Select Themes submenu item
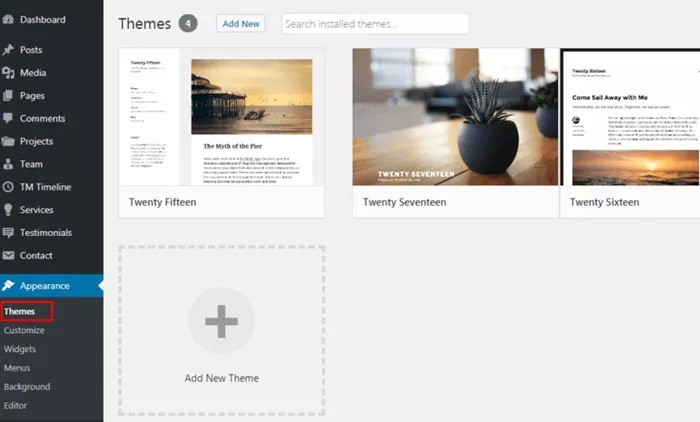Screen dimensions: 700x422 point(19,311)
